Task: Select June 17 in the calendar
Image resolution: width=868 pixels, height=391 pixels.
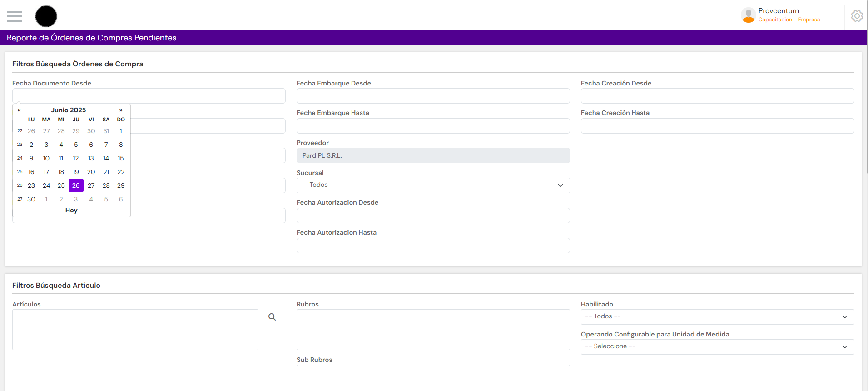Action: 46,172
